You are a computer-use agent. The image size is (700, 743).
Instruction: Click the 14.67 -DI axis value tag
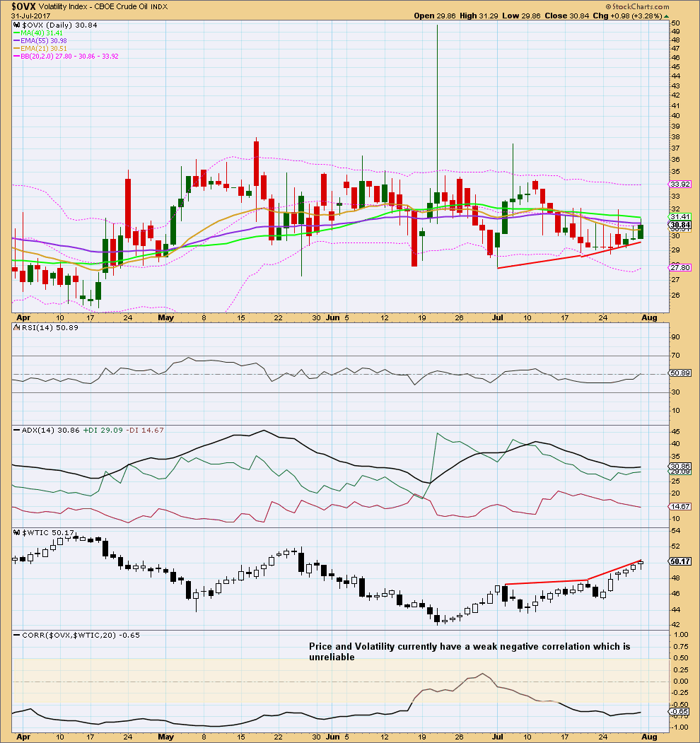click(680, 507)
